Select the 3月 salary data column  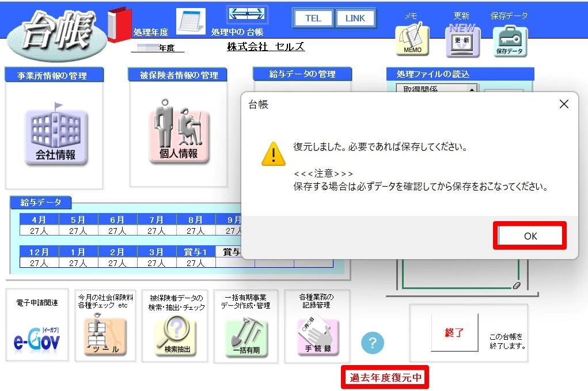[x=157, y=252]
